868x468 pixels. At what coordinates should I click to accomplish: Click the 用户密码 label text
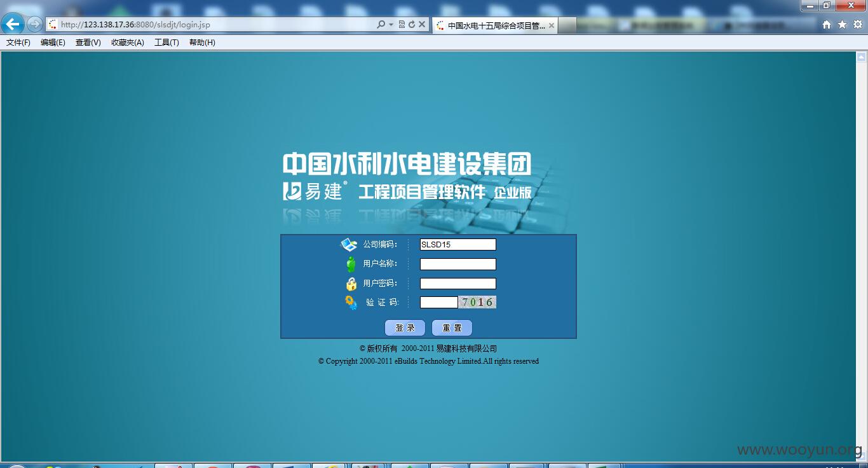tap(380, 284)
